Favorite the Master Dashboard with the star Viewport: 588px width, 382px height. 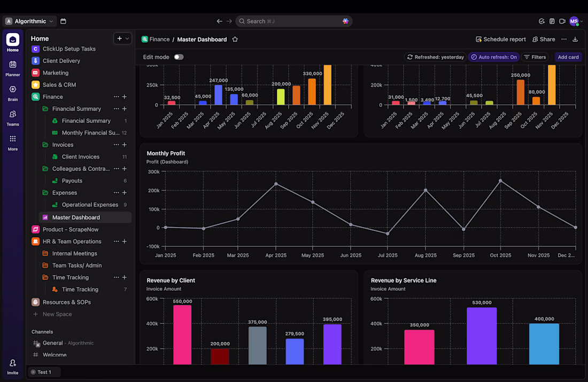(x=235, y=40)
